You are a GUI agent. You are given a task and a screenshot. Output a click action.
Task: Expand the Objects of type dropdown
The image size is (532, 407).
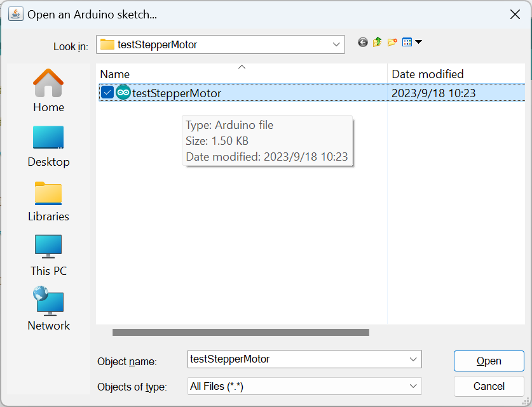click(413, 386)
